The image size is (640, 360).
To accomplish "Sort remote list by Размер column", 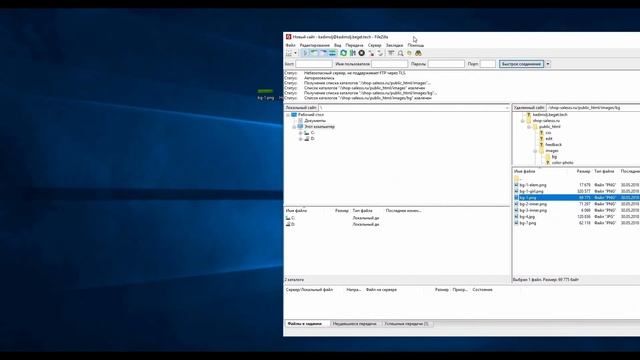I will [583, 171].
